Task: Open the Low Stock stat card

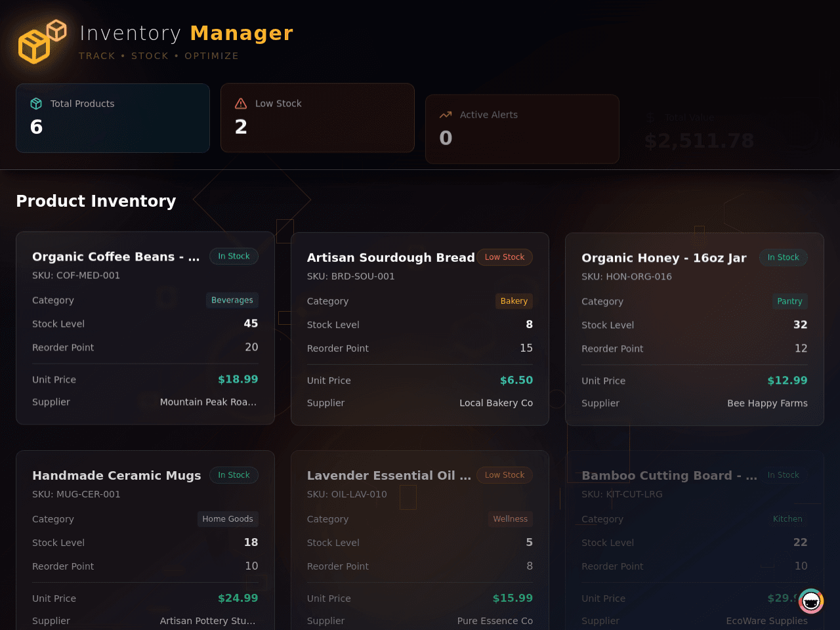Action: coord(318,118)
